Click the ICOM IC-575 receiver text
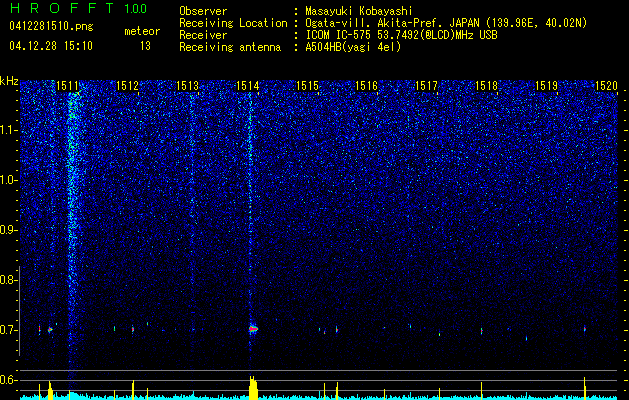 401,35
